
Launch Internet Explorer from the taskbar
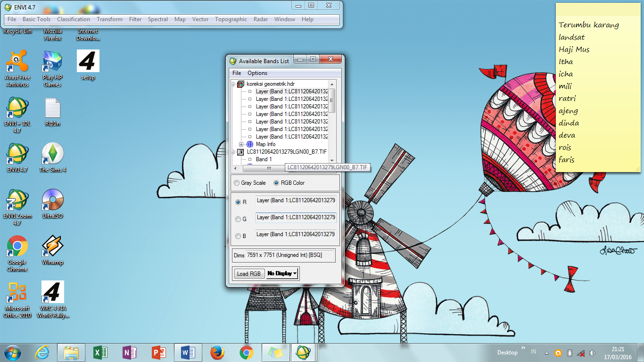(42, 353)
